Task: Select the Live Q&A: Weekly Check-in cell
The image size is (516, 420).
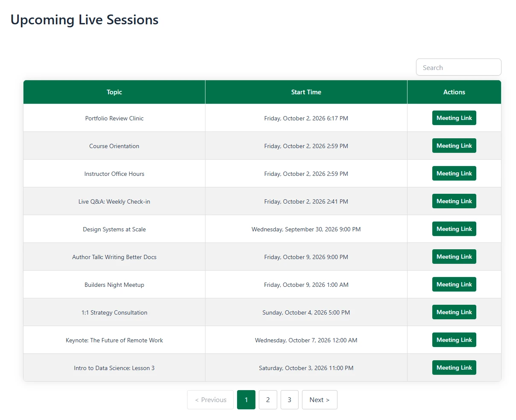Action: point(114,201)
